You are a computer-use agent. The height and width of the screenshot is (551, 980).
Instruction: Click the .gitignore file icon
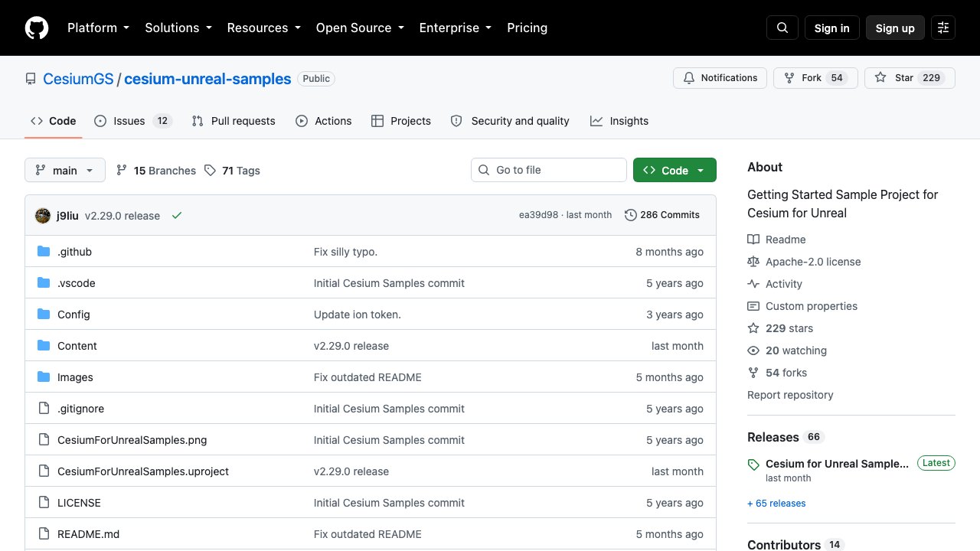click(44, 409)
